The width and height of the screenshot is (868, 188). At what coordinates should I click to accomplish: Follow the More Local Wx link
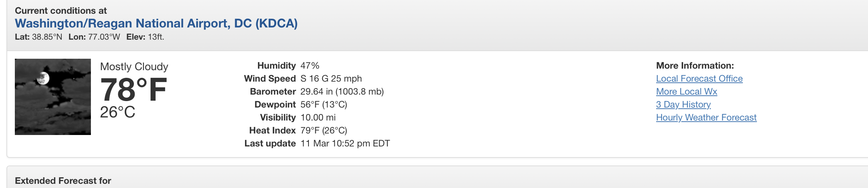coord(686,92)
